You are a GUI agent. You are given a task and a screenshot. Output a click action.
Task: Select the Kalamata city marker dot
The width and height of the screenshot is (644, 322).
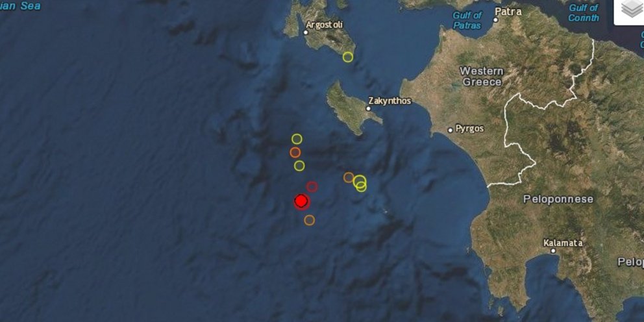pyautogui.click(x=553, y=251)
